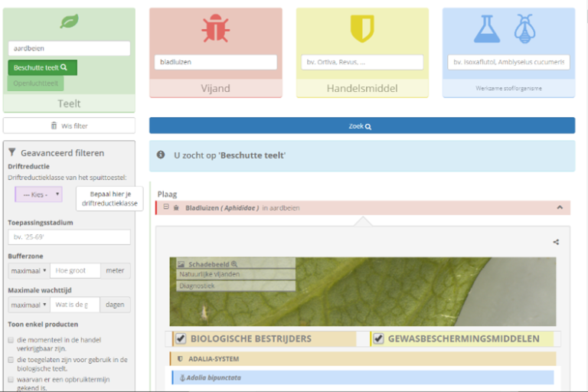
Task: Collapse Bladluizen row with the chevron arrow
Action: (x=560, y=207)
